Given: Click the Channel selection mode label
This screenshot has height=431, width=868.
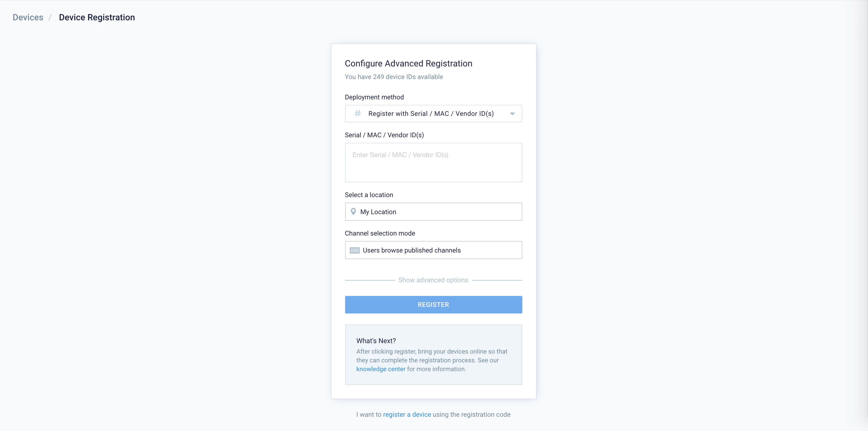Looking at the screenshot, I should click(380, 233).
